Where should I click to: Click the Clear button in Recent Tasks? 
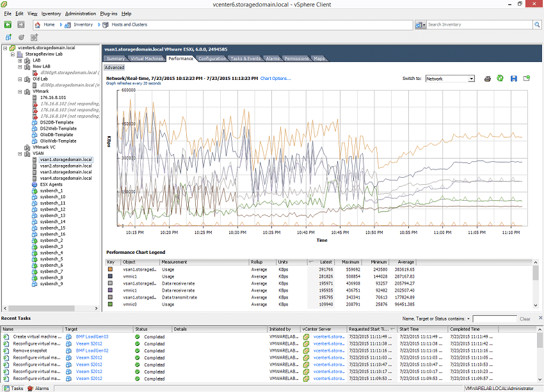[x=525, y=319]
